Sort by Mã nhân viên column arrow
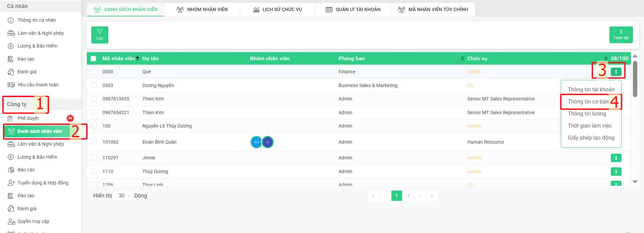Screen dimensions: 644x233 (137, 59)
